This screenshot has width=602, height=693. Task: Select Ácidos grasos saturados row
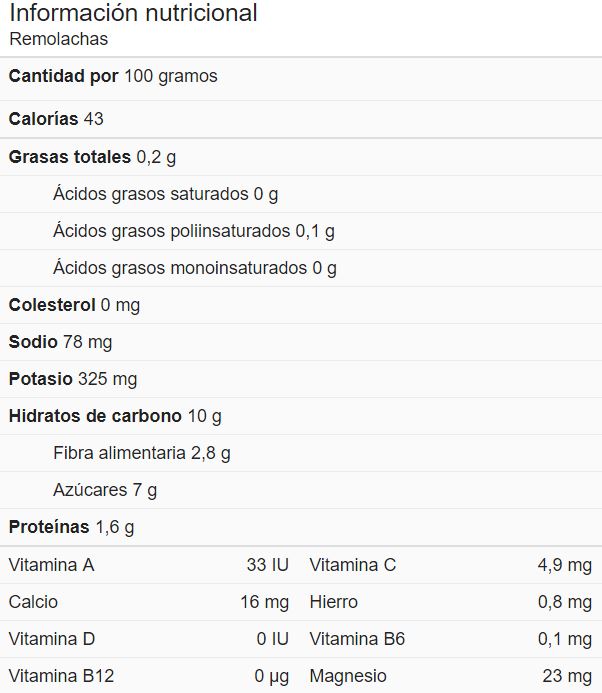coord(301,194)
